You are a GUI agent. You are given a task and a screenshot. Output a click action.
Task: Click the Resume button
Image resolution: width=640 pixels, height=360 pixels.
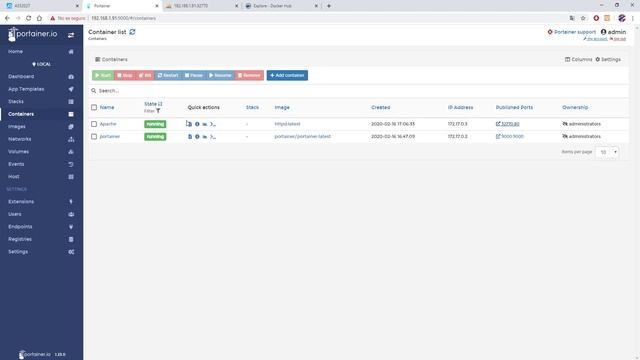220,76
